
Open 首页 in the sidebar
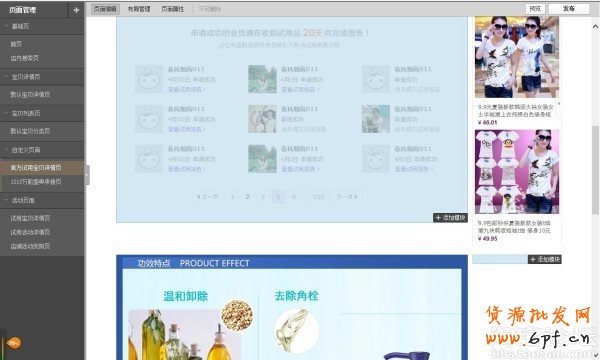click(x=16, y=44)
